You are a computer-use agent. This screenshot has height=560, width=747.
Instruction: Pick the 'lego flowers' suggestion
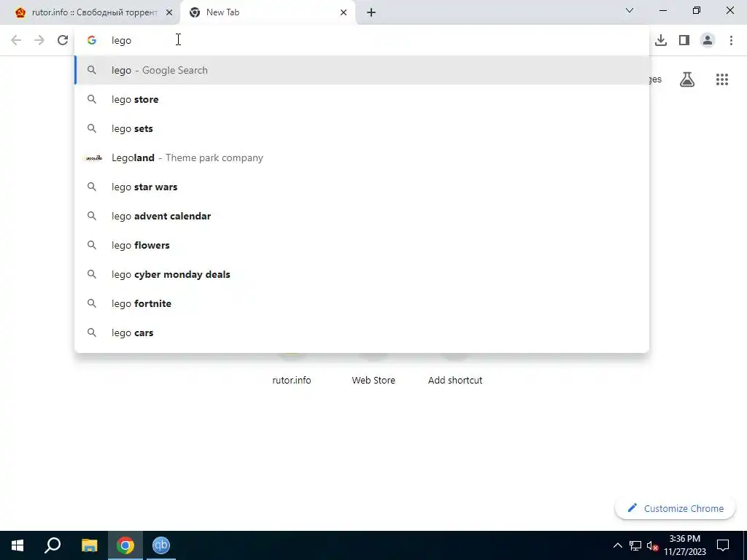(x=362, y=245)
